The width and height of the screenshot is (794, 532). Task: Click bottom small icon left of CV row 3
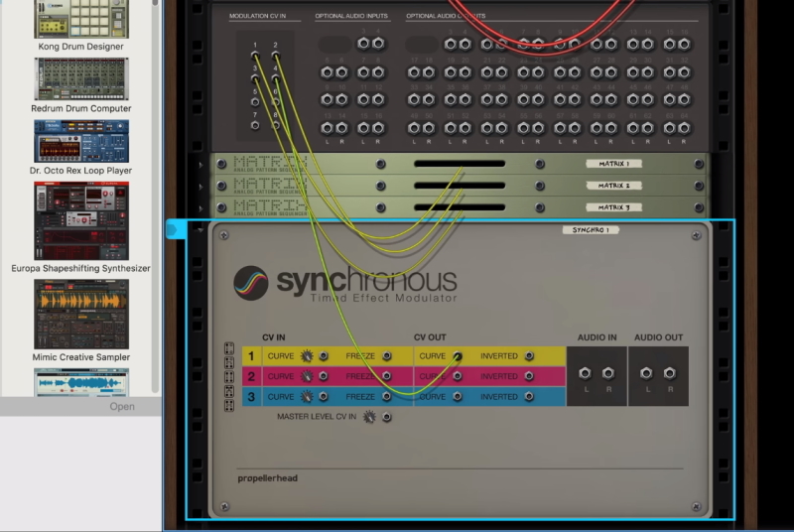point(229,406)
